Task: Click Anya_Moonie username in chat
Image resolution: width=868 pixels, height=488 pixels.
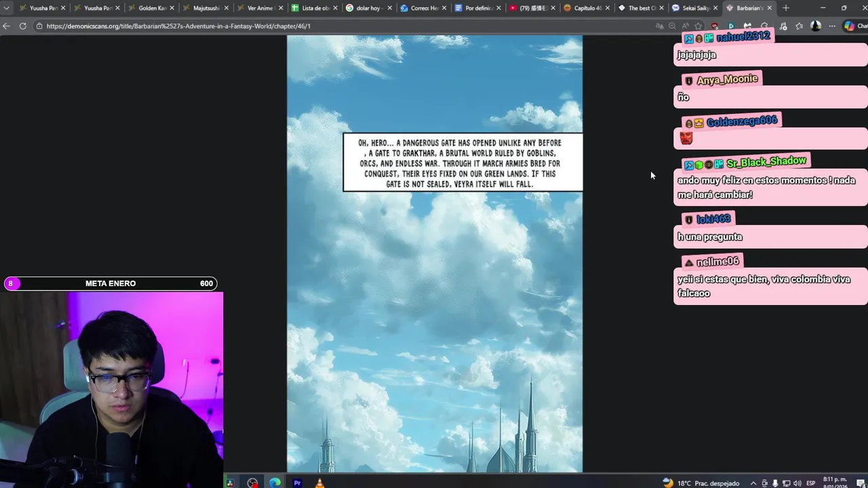Action: click(727, 80)
